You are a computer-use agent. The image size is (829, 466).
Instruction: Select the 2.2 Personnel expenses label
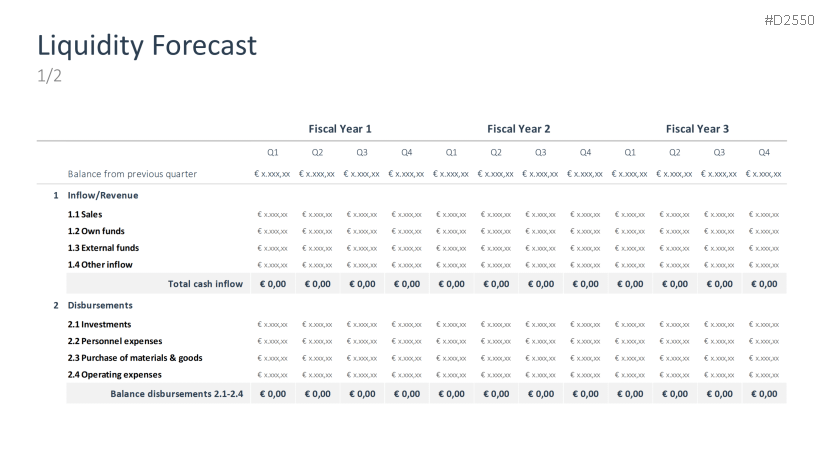click(114, 341)
